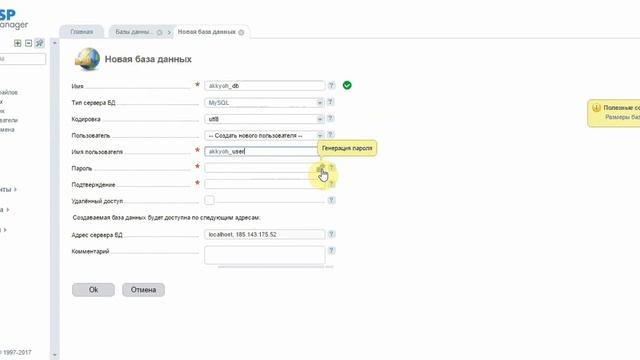The height and width of the screenshot is (360, 640).
Task: Click the Подтверждение input field
Action: click(x=264, y=184)
